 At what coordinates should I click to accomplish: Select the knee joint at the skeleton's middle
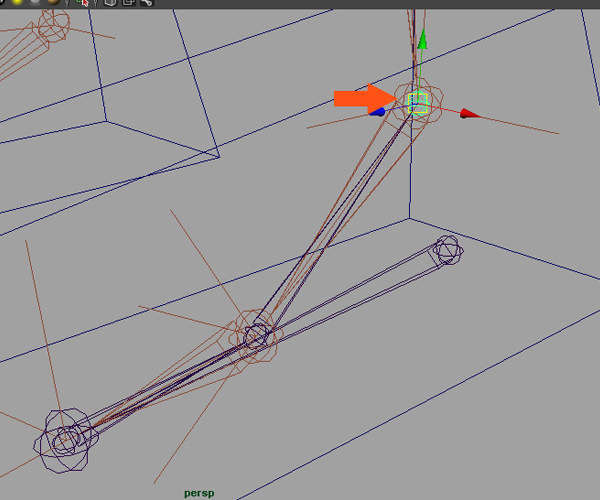pyautogui.click(x=256, y=336)
